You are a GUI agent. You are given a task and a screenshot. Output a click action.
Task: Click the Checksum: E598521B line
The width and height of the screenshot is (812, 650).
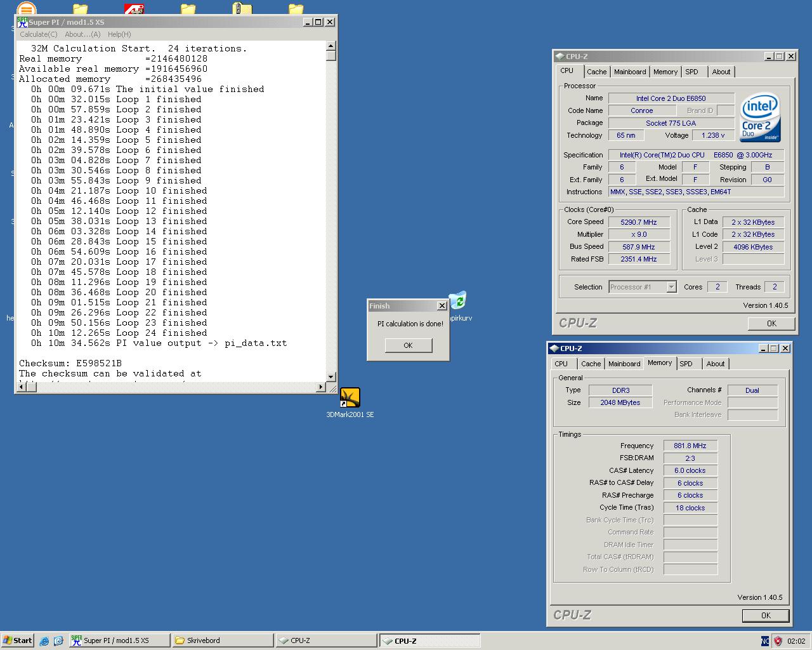[70, 364]
